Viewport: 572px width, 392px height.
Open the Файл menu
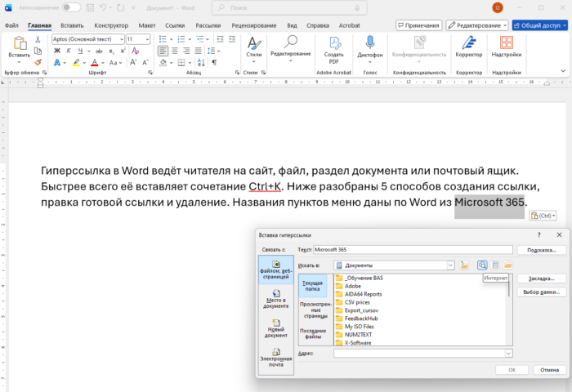(x=11, y=25)
